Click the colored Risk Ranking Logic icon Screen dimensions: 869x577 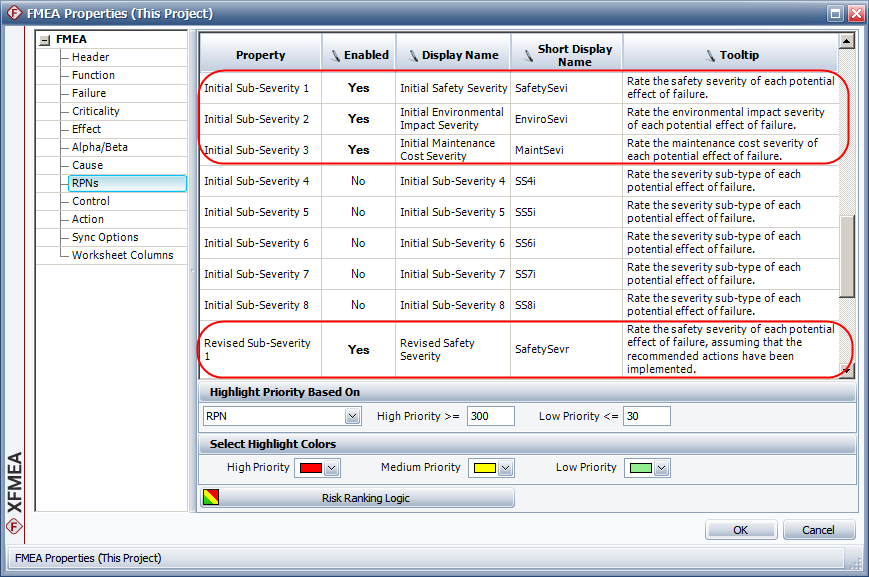[209, 498]
